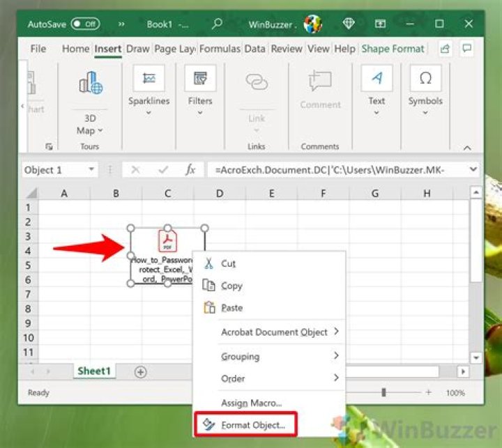Open the Acrobat Document Object submenu
The height and width of the screenshot is (448, 502).
[269, 332]
